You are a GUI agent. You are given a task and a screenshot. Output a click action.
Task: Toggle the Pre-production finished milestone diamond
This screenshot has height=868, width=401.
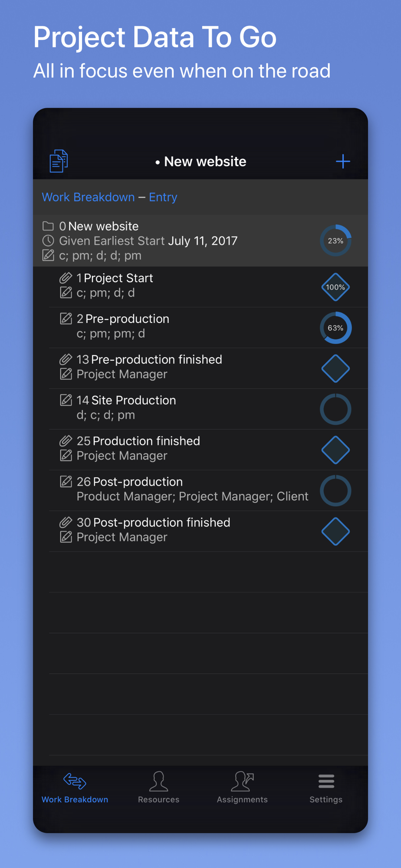[x=335, y=368]
